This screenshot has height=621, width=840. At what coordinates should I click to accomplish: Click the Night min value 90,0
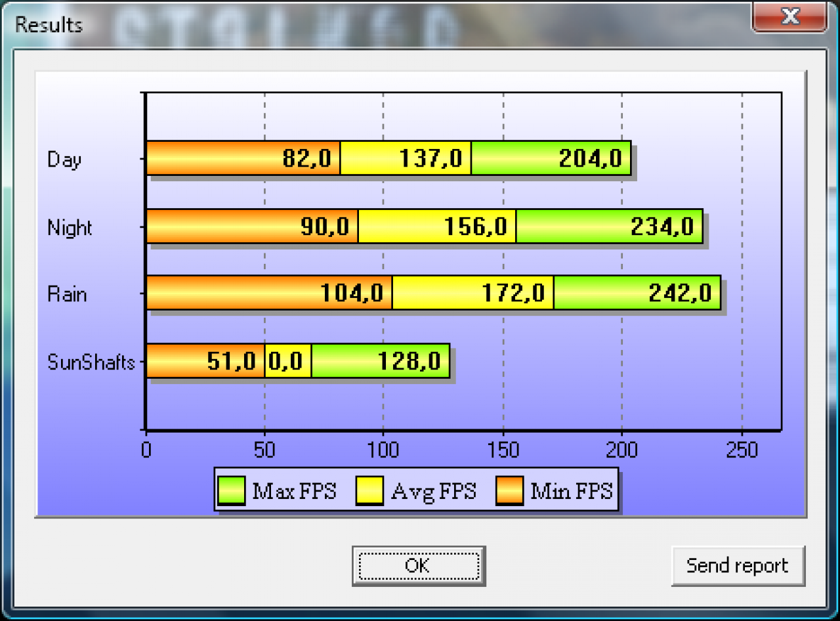coord(325,226)
